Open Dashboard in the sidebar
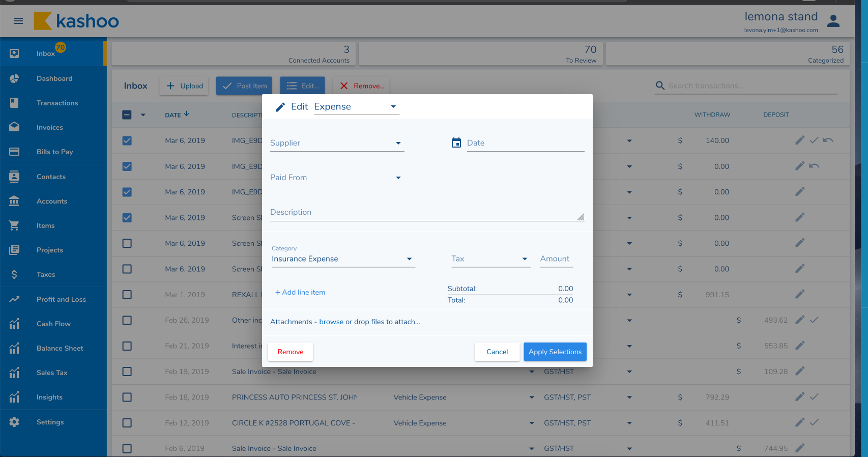Screen dimensions: 868x457 pyautogui.click(x=54, y=78)
